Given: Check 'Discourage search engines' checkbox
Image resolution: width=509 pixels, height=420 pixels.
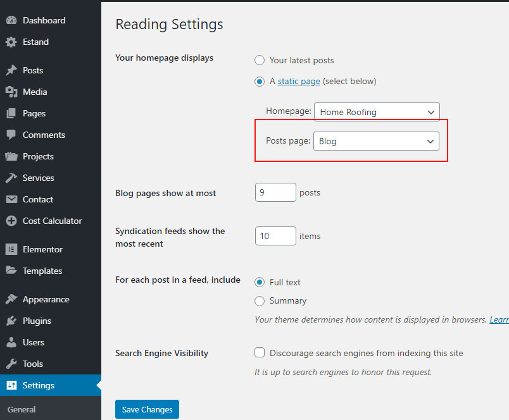Looking at the screenshot, I should tap(260, 352).
